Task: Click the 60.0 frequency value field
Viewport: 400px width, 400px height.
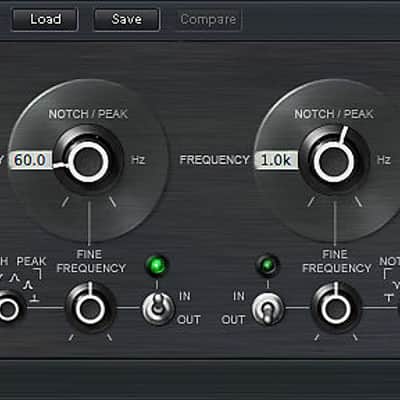Action: [31, 160]
